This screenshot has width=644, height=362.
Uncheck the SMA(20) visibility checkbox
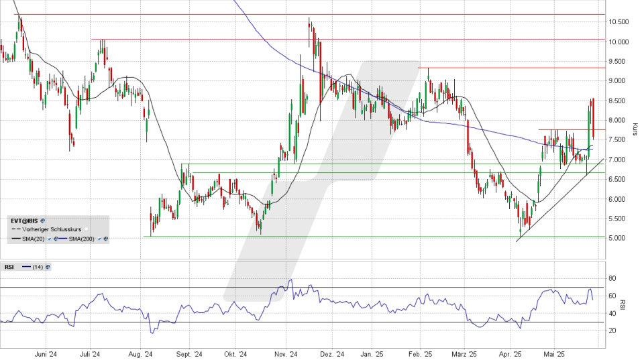coord(49,239)
